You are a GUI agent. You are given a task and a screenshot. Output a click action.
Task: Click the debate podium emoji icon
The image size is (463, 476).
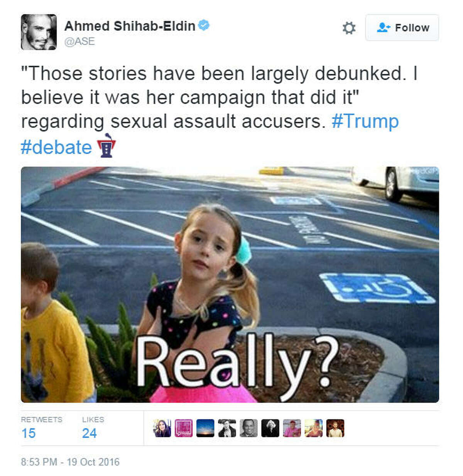[106, 146]
